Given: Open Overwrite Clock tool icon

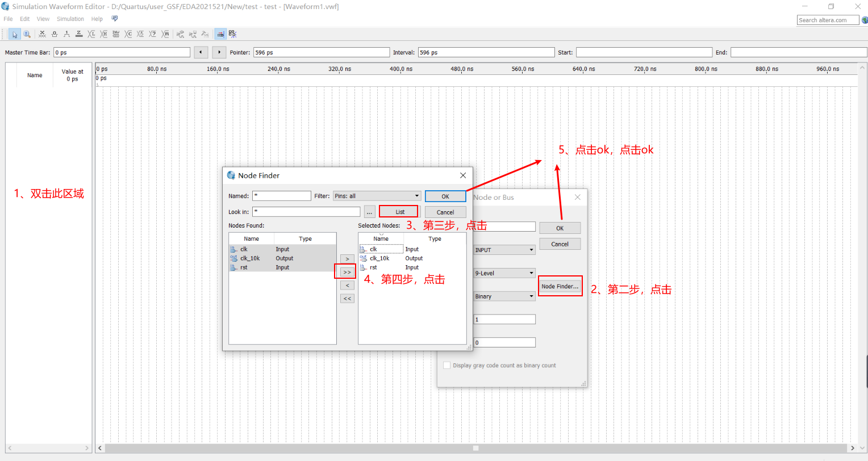Looking at the screenshot, I should point(140,34).
